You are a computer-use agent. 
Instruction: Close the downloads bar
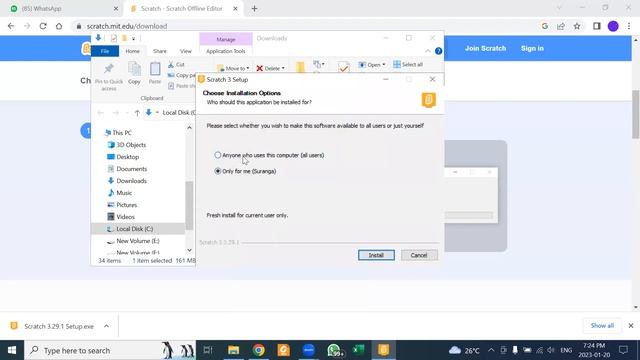631,326
